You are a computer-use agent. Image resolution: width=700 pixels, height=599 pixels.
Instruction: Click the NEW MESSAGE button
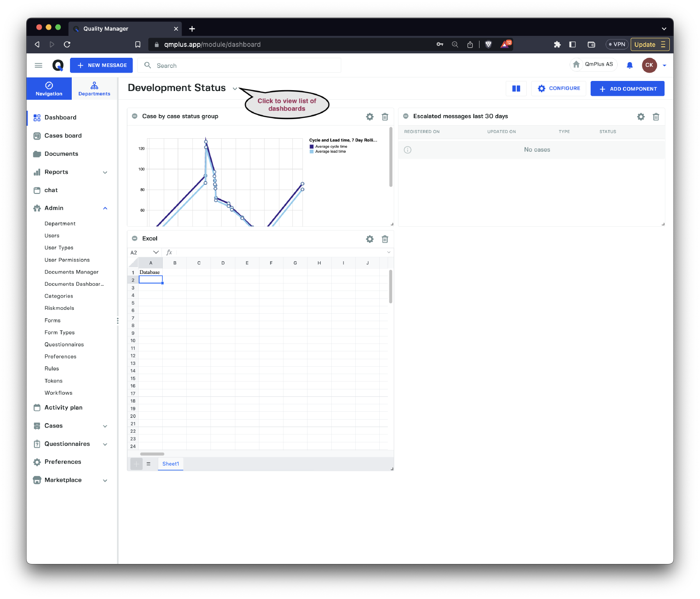tap(101, 65)
